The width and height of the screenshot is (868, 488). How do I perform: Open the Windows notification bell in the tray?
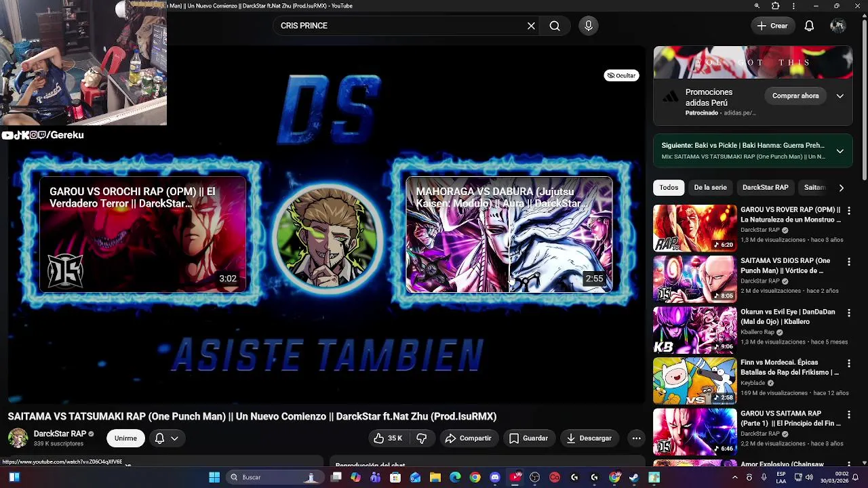pyautogui.click(x=856, y=477)
